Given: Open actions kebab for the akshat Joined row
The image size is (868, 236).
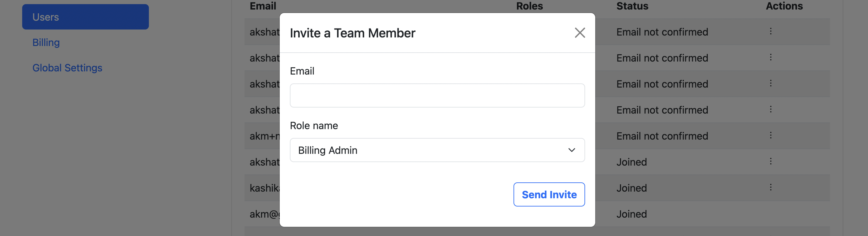Looking at the screenshot, I should pos(770,161).
